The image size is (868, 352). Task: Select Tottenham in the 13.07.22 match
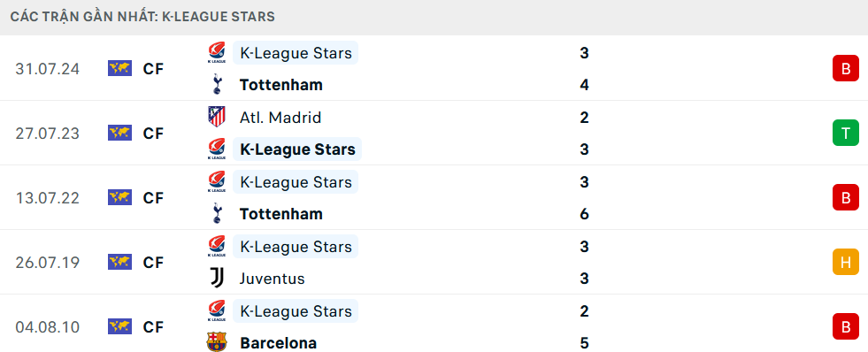coord(281,214)
